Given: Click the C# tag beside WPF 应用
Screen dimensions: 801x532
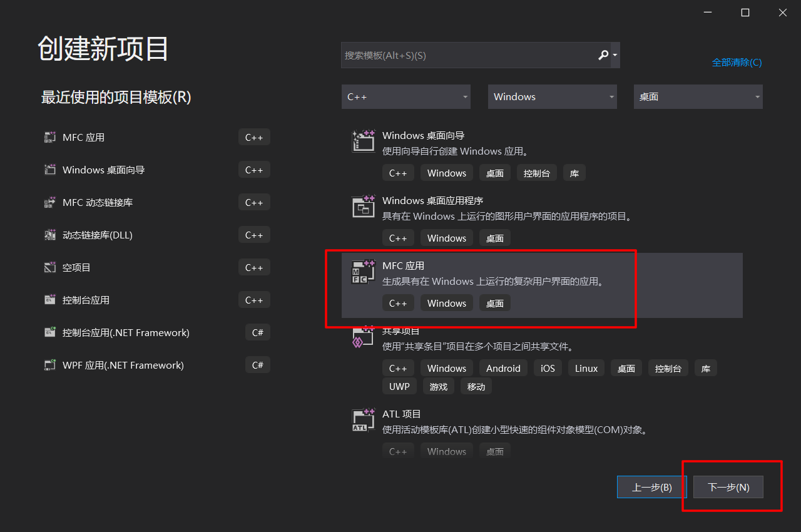Looking at the screenshot, I should click(258, 365).
